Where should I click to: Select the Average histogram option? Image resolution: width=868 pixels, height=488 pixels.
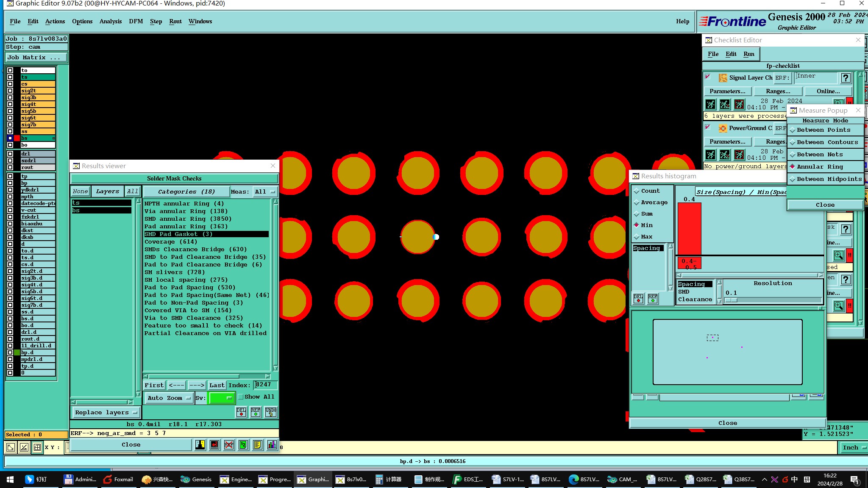[636, 202]
